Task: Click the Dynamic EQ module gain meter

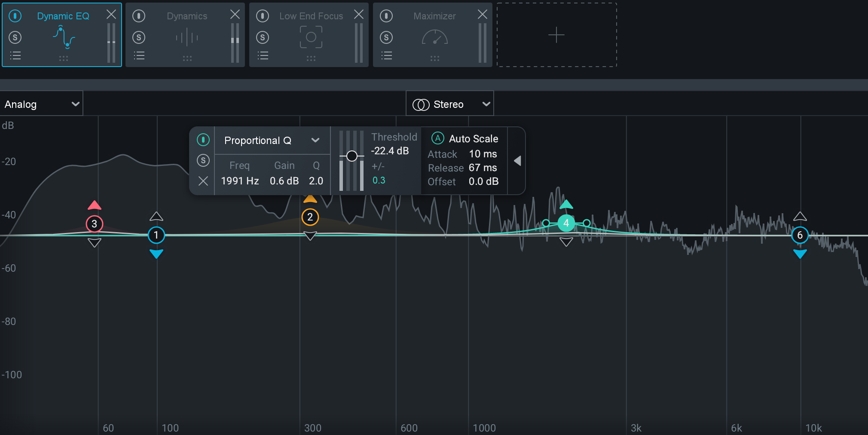Action: click(111, 43)
